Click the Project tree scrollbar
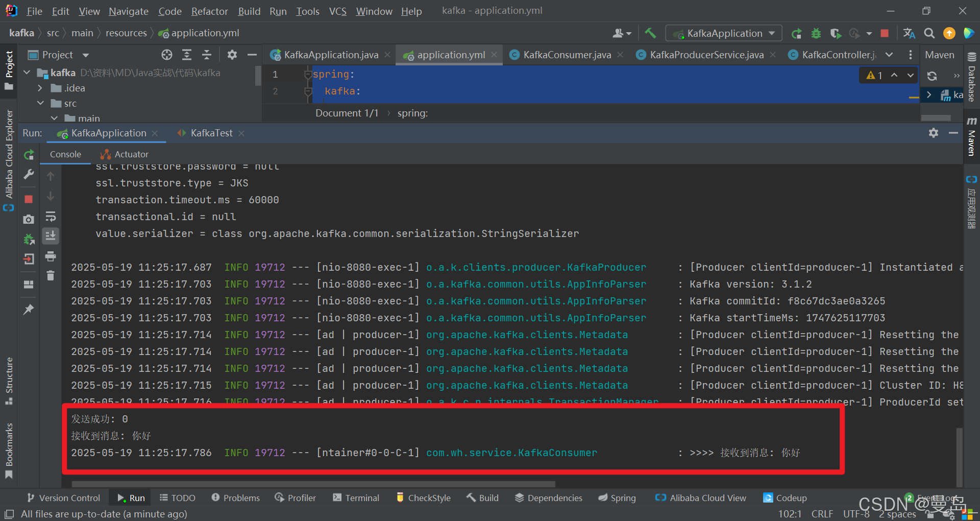 coord(258,75)
